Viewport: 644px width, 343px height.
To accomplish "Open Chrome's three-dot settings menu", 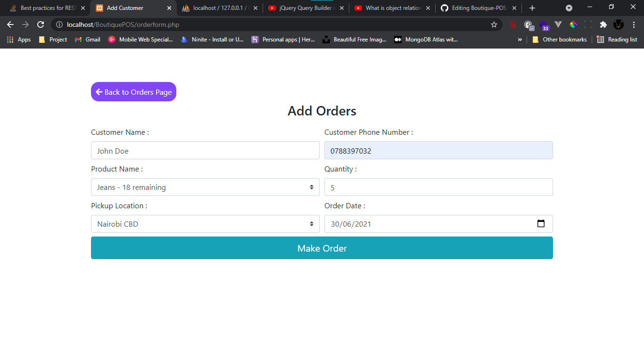I will tap(634, 24).
